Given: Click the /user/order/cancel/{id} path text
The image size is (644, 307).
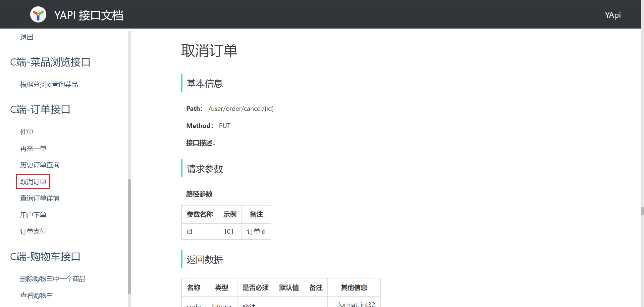Looking at the screenshot, I should pyautogui.click(x=241, y=109).
